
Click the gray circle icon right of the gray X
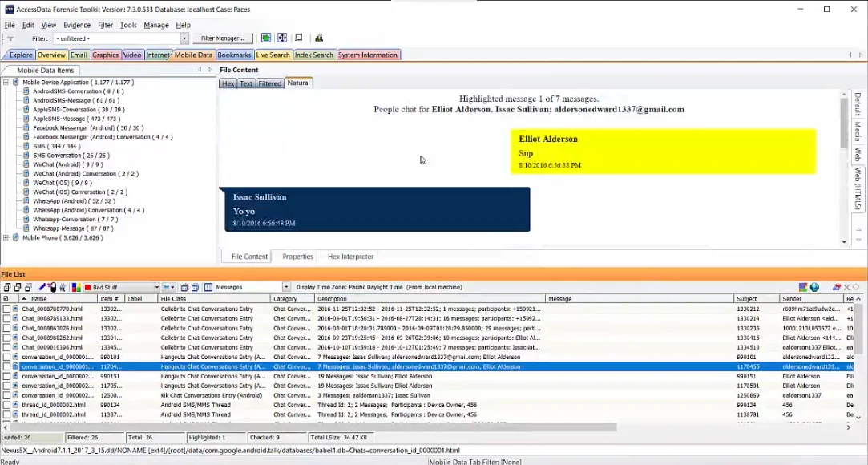point(856,287)
